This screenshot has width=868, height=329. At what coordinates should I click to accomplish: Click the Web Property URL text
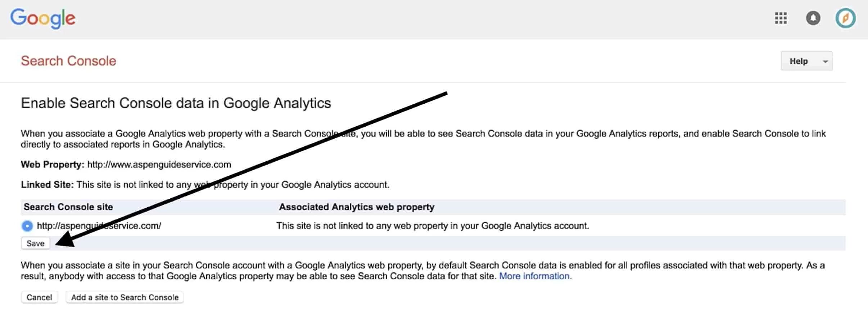pyautogui.click(x=159, y=164)
